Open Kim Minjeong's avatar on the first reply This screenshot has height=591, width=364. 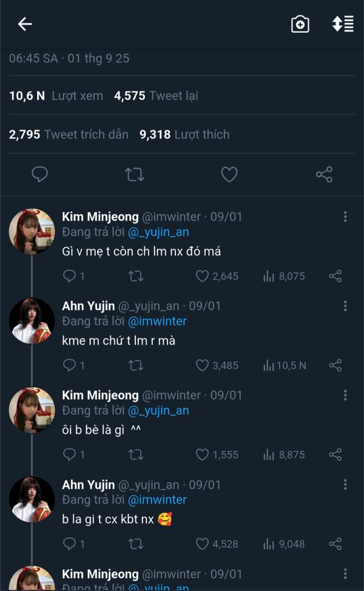click(x=32, y=232)
